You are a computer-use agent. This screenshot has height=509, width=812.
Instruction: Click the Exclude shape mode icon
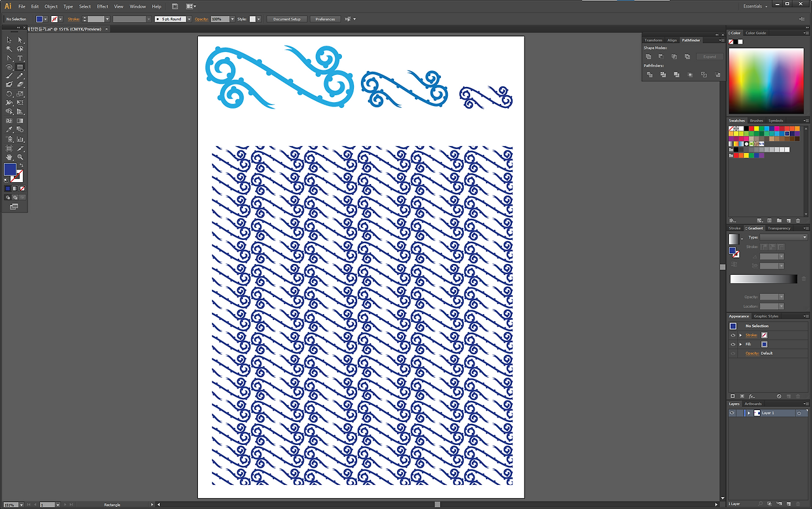point(687,56)
